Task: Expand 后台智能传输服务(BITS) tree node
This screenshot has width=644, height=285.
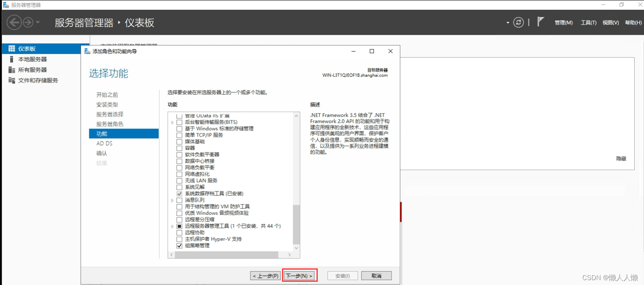Action: point(172,122)
